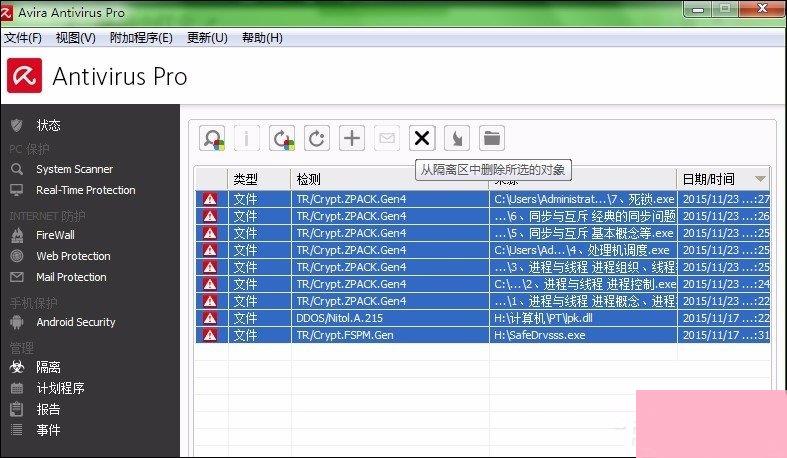Viewport: 787px width, 458px height.
Task: Open the 更新(U) menu
Action: [207, 38]
